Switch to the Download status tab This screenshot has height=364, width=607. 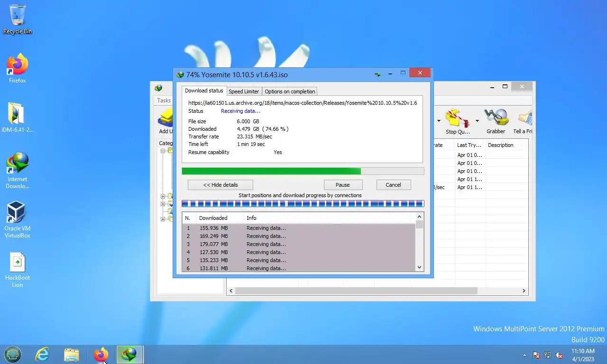pos(204,91)
